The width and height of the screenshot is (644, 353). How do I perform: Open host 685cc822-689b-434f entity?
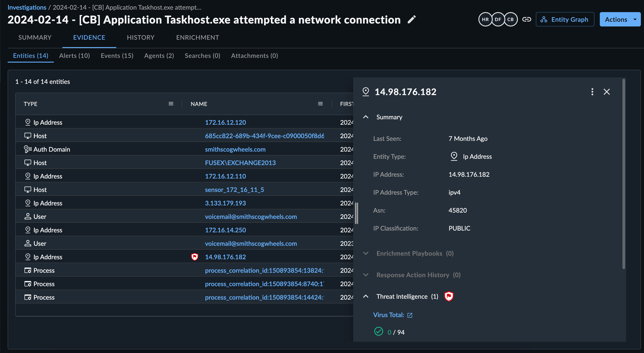point(265,136)
